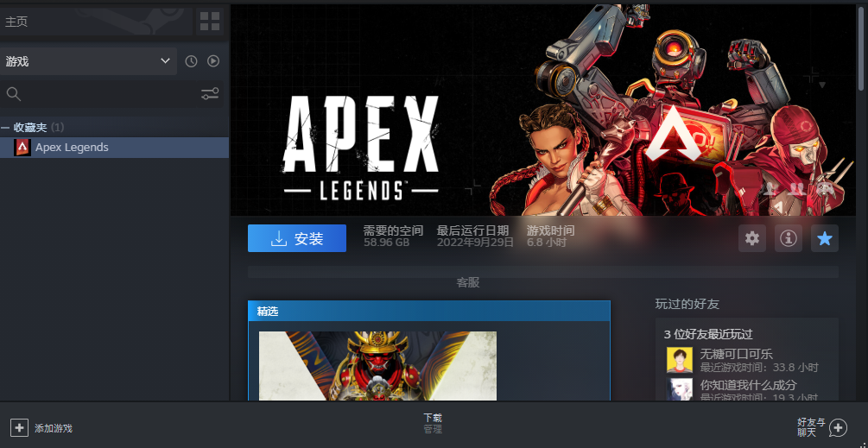The height and width of the screenshot is (448, 868).
Task: Open the game info icon
Action: tap(788, 239)
